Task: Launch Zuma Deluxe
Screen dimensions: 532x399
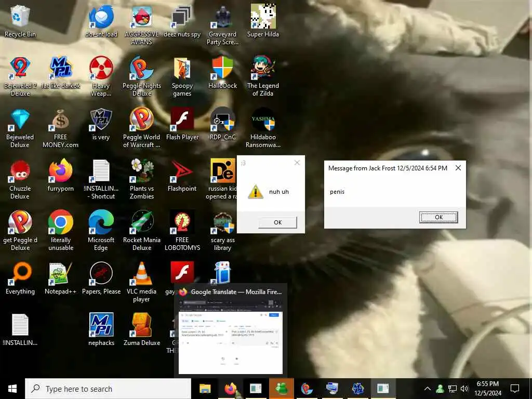Action: click(x=141, y=330)
